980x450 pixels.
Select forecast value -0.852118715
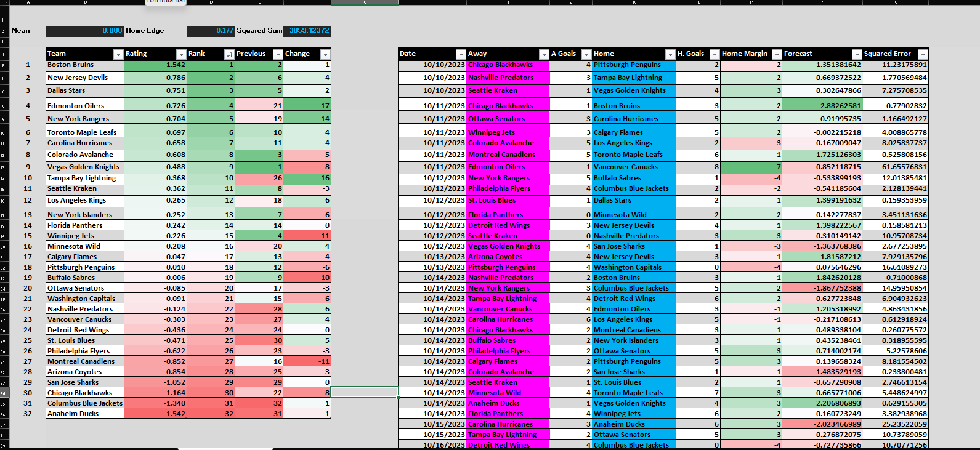pyautogui.click(x=822, y=167)
